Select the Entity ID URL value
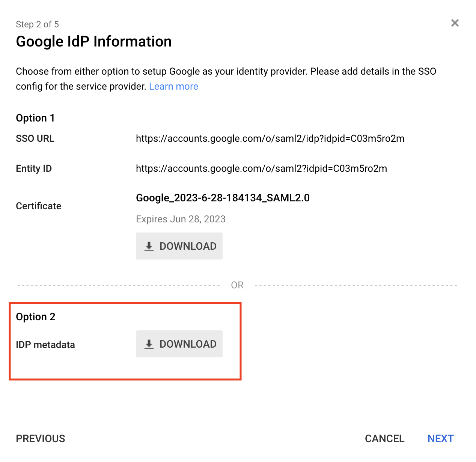The height and width of the screenshot is (462, 476). coord(261,169)
